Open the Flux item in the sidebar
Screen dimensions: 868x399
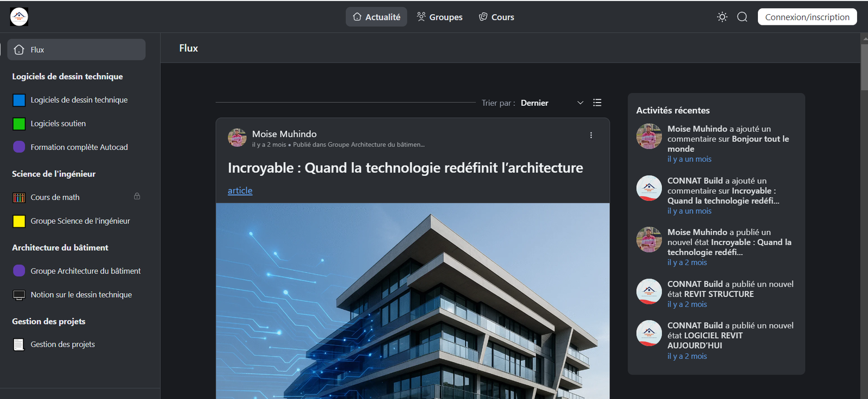(76, 49)
